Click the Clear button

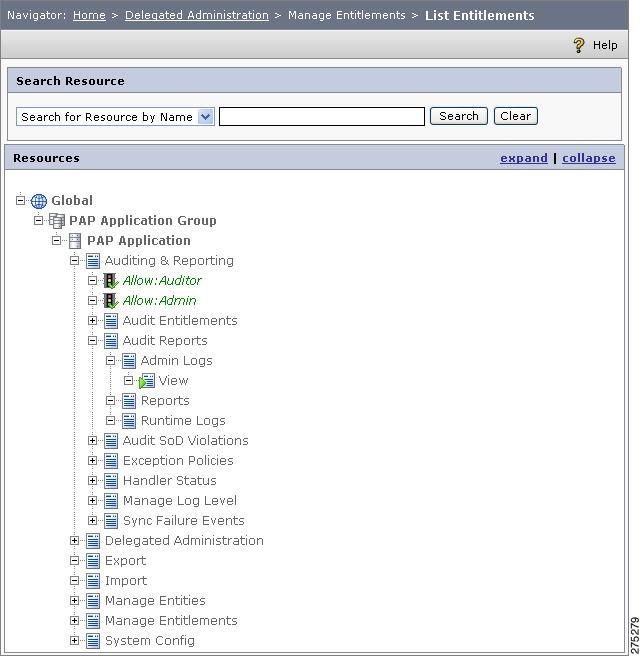[516, 116]
